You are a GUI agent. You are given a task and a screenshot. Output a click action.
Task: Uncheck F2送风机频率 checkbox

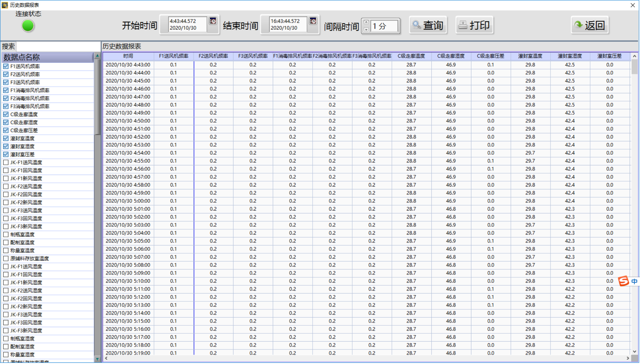coord(6,74)
